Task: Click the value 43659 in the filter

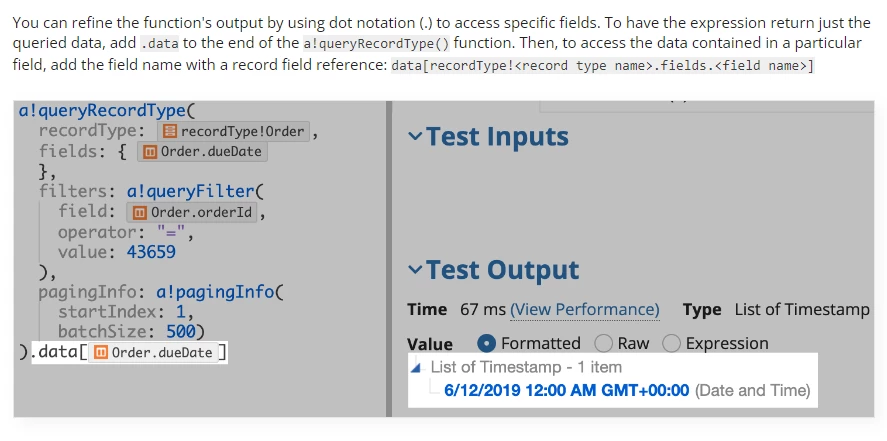Action: click(x=151, y=252)
